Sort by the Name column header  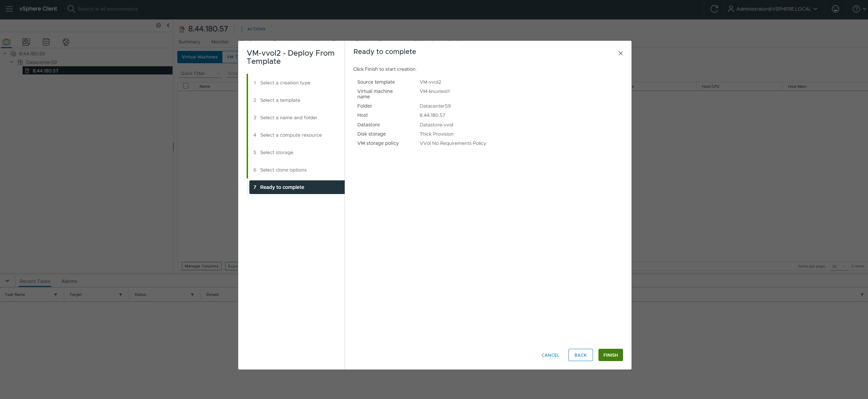205,86
